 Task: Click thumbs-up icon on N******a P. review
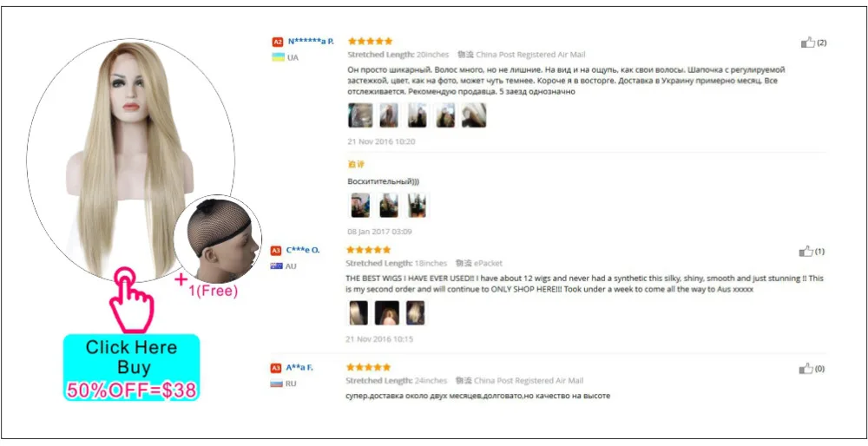click(x=808, y=43)
